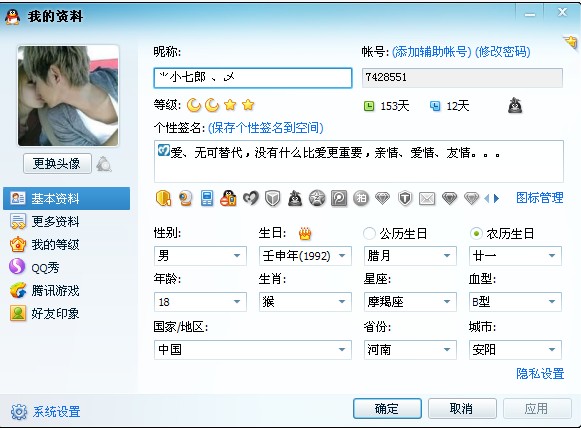Click the system settings gear icon
The width and height of the screenshot is (581, 430).
pos(19,411)
